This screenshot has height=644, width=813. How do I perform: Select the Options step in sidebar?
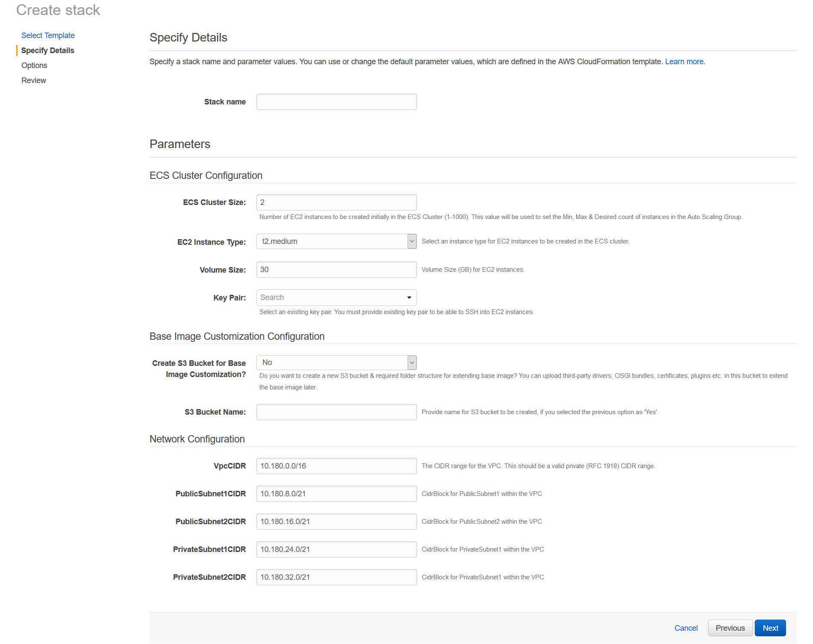(34, 65)
